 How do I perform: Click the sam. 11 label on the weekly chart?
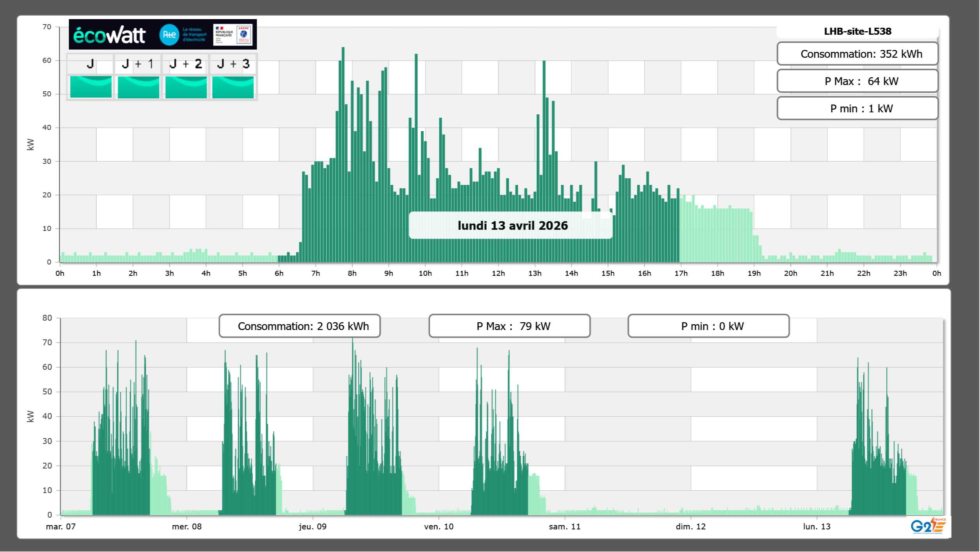click(564, 527)
